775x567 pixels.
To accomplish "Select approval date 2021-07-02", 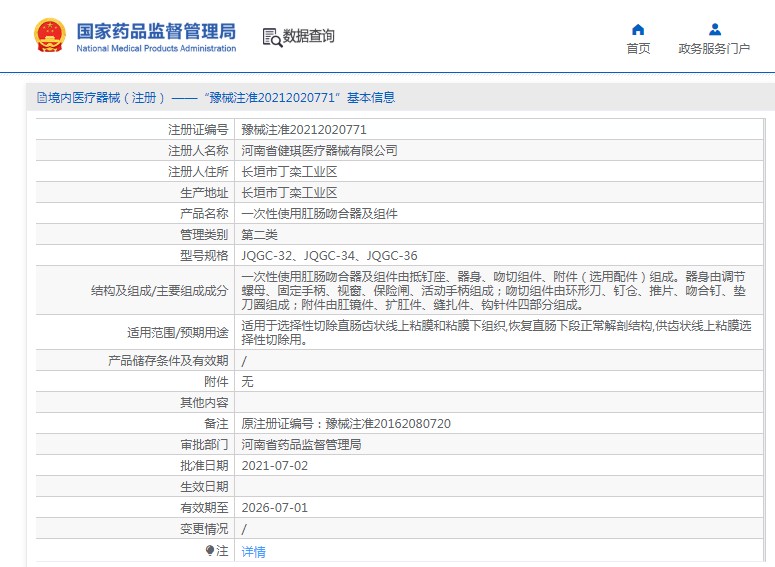I will coord(274,466).
